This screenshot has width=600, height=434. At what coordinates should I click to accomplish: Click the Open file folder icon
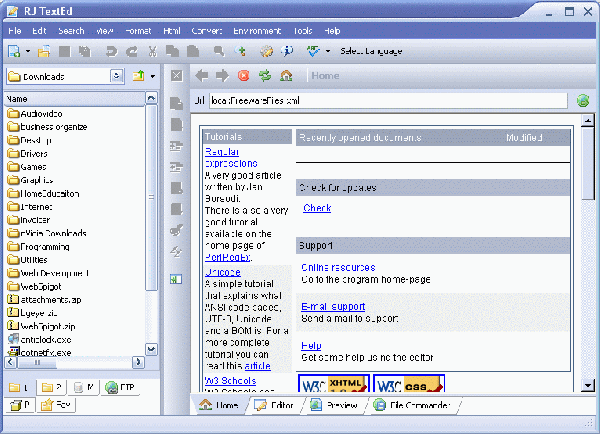(45, 50)
